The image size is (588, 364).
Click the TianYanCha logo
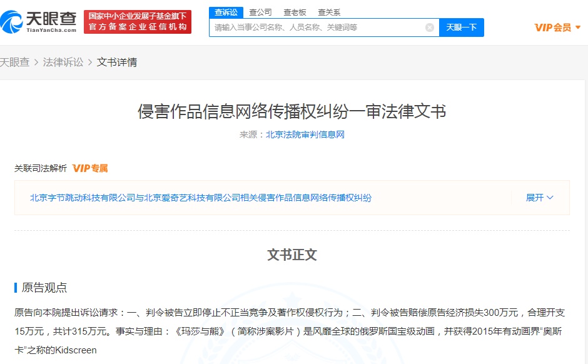point(38,22)
